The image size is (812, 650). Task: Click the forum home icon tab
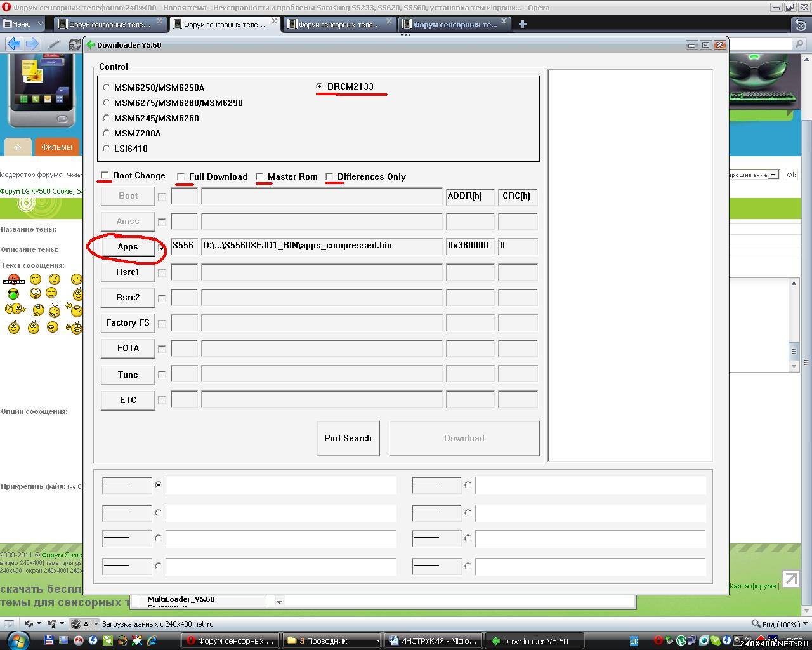pyautogui.click(x=18, y=147)
